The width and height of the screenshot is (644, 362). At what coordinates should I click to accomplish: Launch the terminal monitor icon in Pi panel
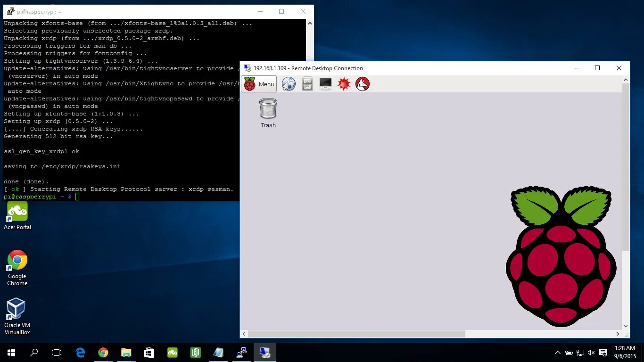[326, 84]
